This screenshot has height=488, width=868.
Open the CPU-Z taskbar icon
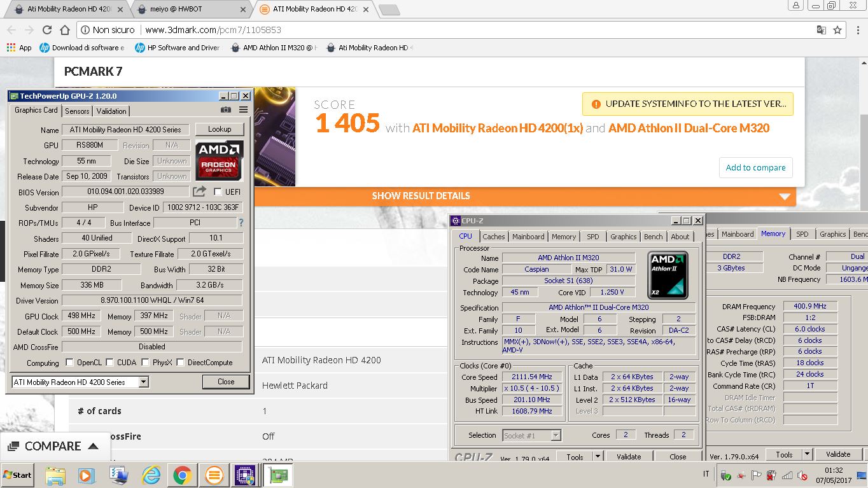click(245, 475)
